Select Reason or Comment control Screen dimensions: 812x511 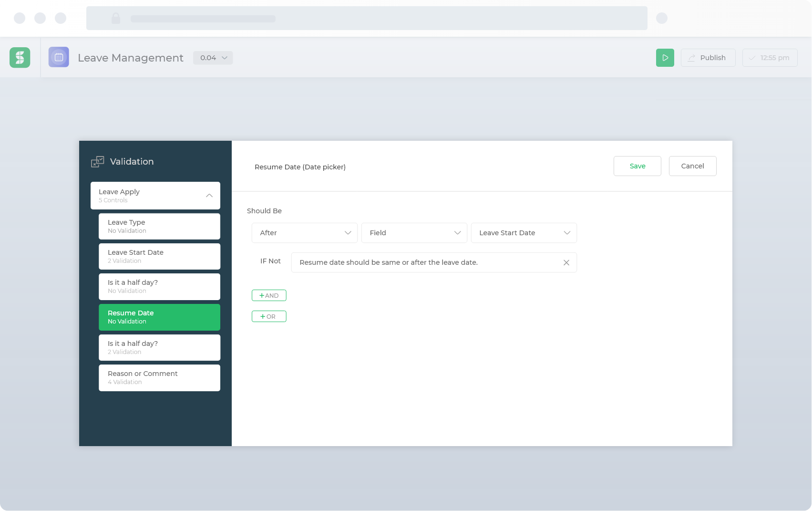pyautogui.click(x=160, y=377)
